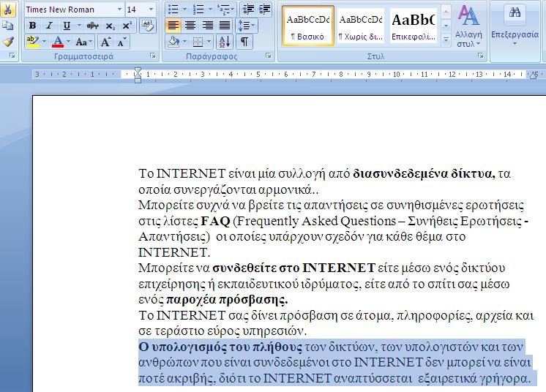Image resolution: width=546 pixels, height=392 pixels.
Task: Click the bold words "διασυνδεδεμένα δίκτυα"
Action: click(424, 173)
